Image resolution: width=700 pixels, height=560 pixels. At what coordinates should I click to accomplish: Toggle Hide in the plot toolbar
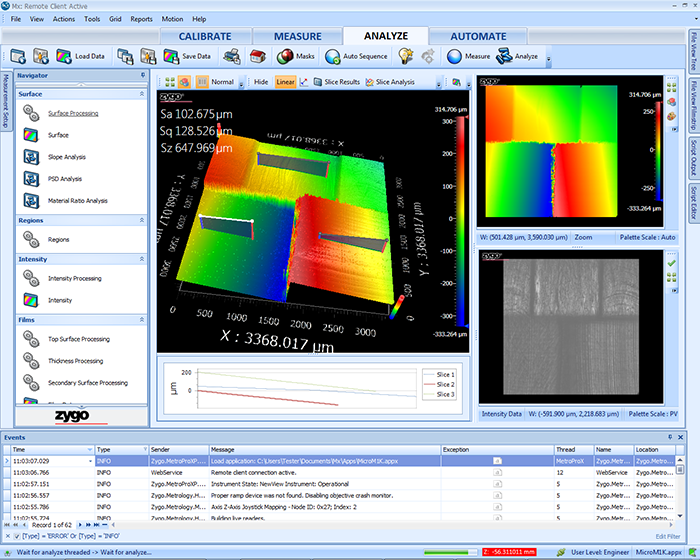click(261, 82)
